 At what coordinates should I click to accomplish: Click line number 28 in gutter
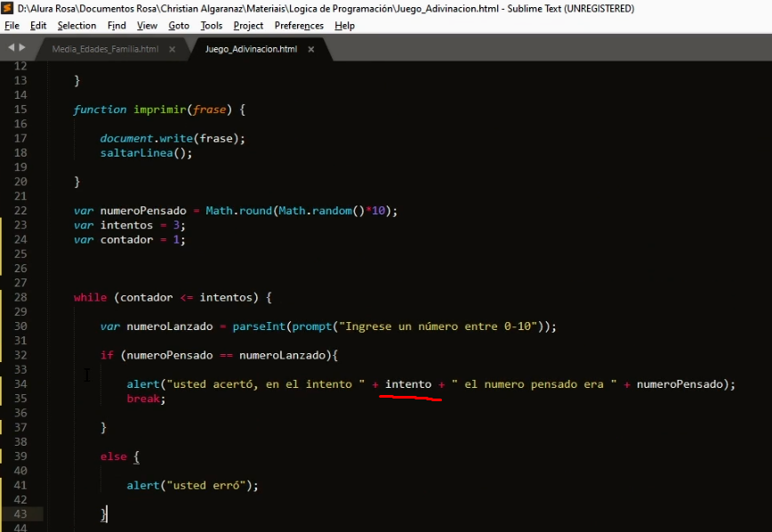point(20,297)
